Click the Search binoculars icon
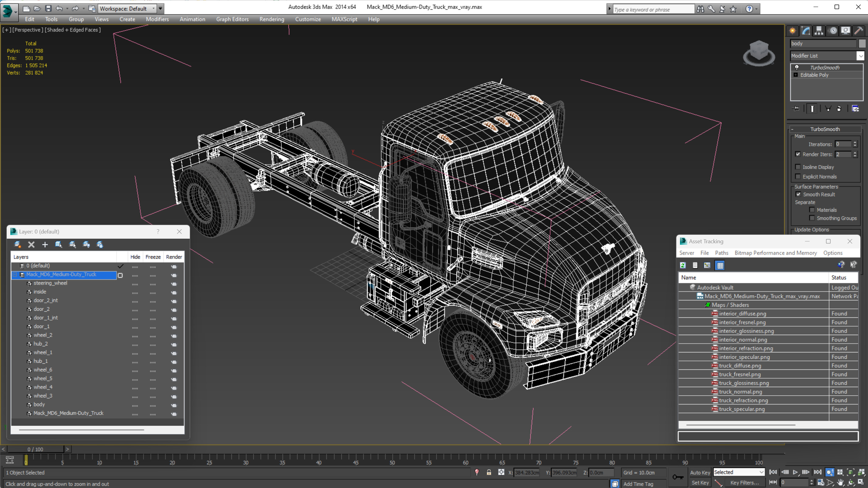This screenshot has width=868, height=488. (700, 9)
